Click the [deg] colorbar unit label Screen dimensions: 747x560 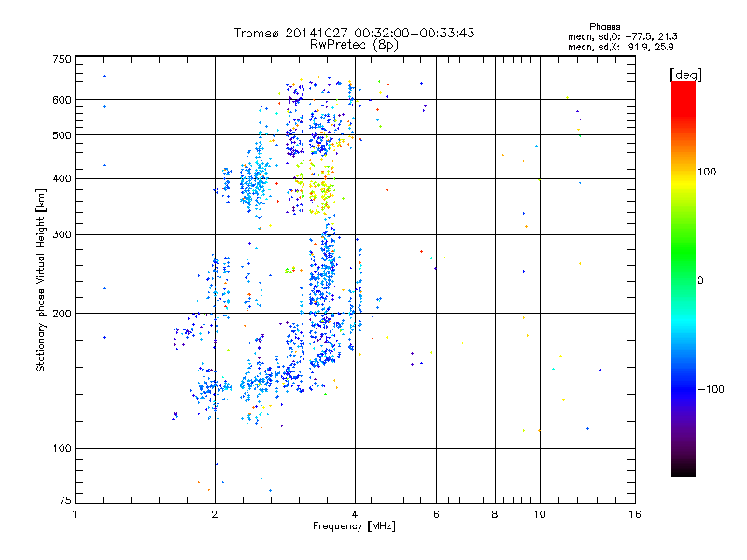coord(685,76)
